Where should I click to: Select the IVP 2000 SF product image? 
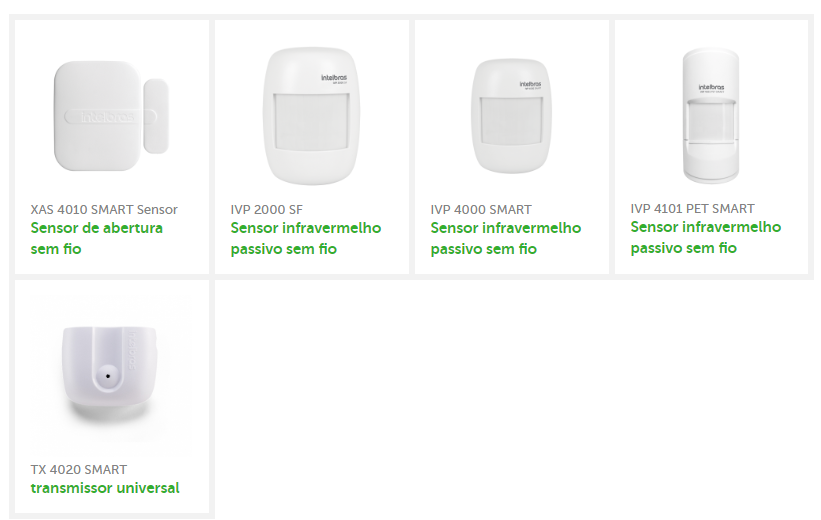point(312,116)
